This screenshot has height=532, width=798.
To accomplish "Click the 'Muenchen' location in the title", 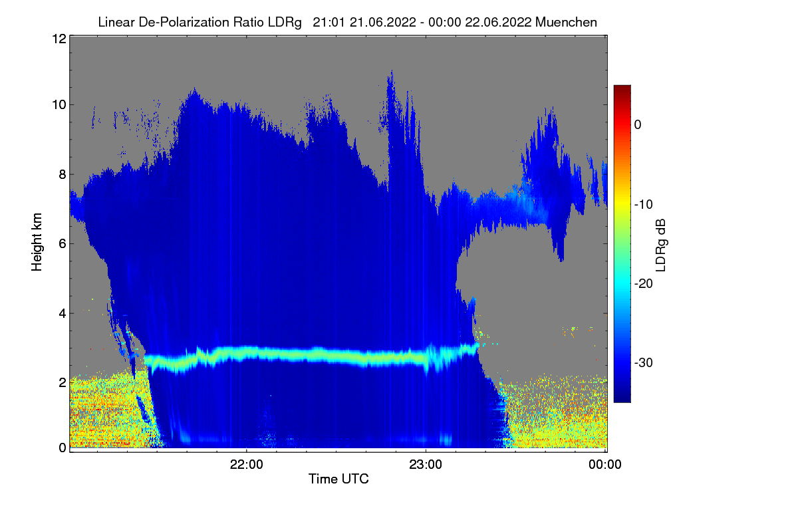I will 566,22.
